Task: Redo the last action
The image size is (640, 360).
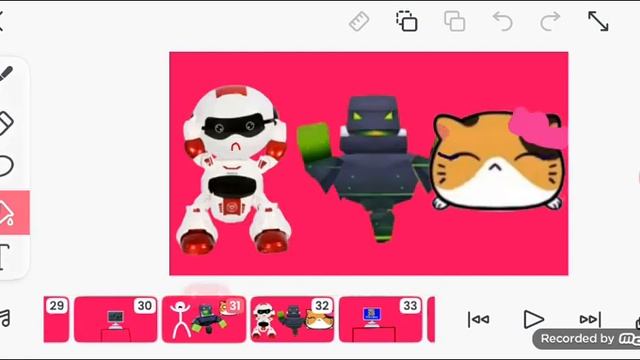Action: (x=550, y=21)
